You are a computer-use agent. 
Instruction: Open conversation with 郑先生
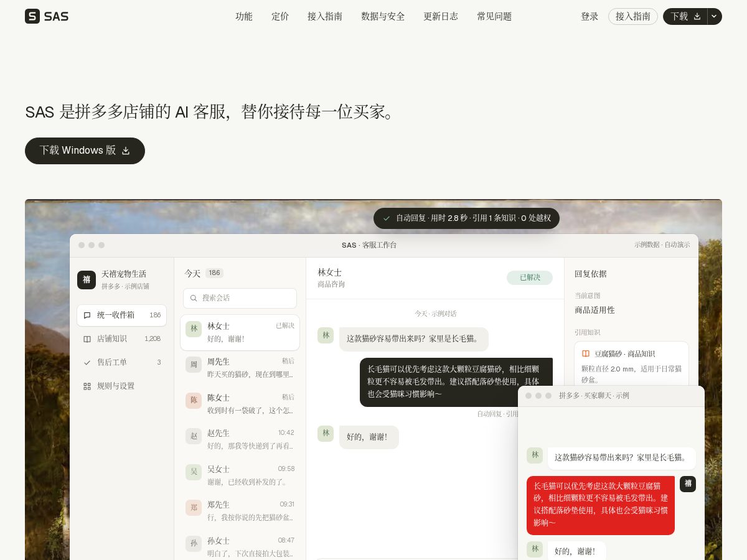point(240,511)
